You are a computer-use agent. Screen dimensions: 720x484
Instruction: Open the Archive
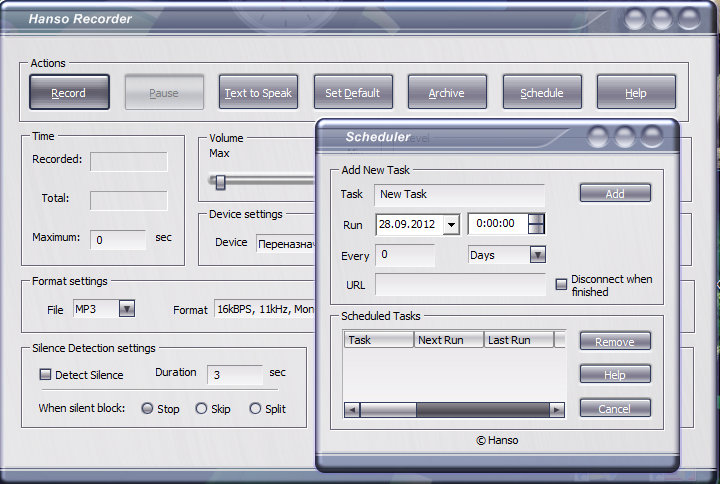(x=447, y=92)
